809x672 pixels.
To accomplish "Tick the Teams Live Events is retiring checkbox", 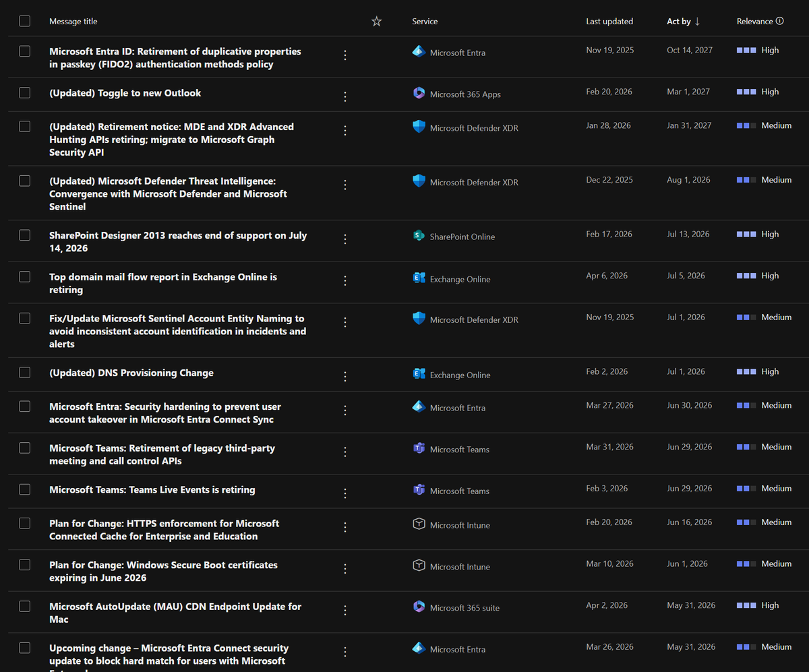I will 25,490.
